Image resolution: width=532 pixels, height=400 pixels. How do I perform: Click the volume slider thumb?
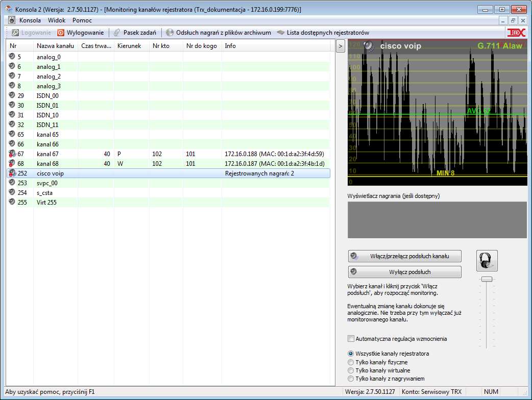(487, 279)
